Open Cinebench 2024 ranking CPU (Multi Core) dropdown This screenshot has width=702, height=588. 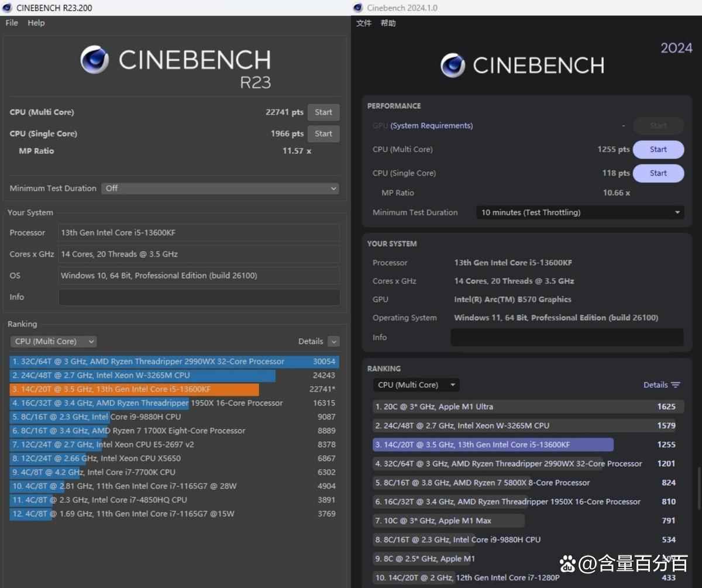[416, 385]
